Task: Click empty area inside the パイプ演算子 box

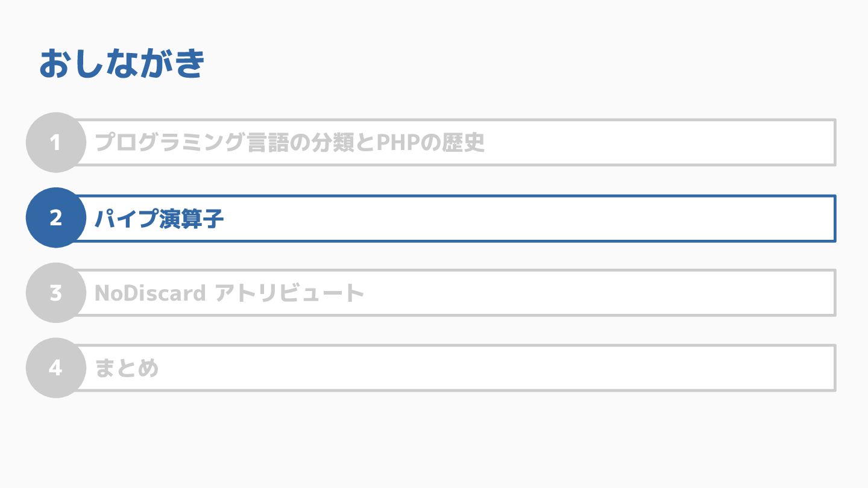Action: (530, 218)
